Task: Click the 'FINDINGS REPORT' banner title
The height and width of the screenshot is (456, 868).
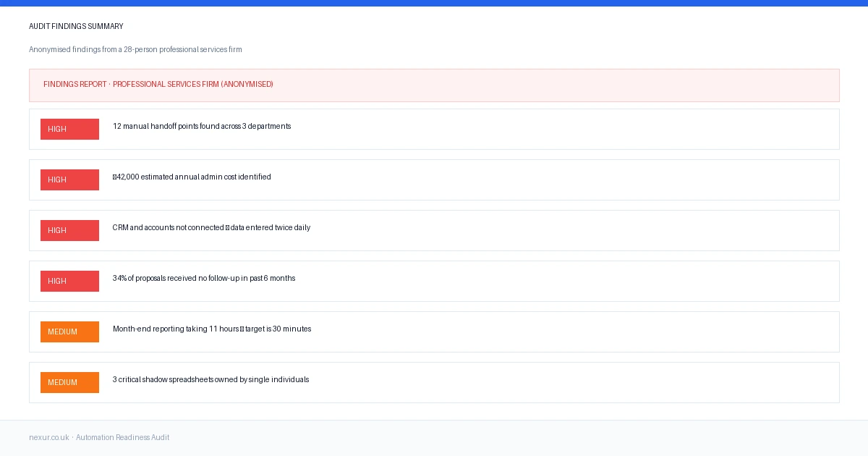Action: point(158,85)
